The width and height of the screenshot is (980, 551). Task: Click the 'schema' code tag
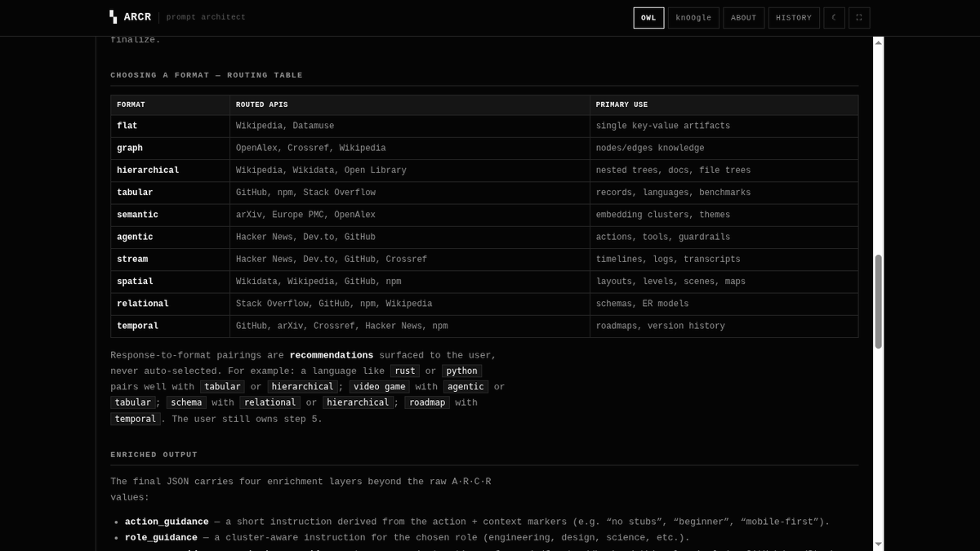coord(186,402)
